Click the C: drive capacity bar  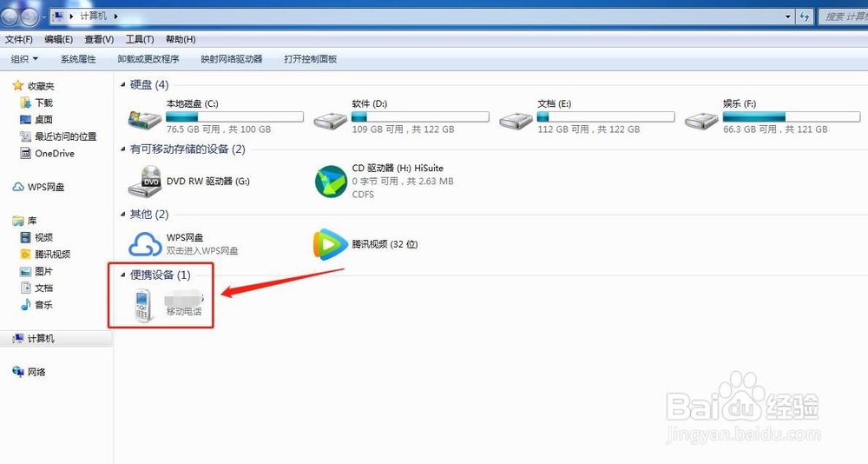[234, 117]
